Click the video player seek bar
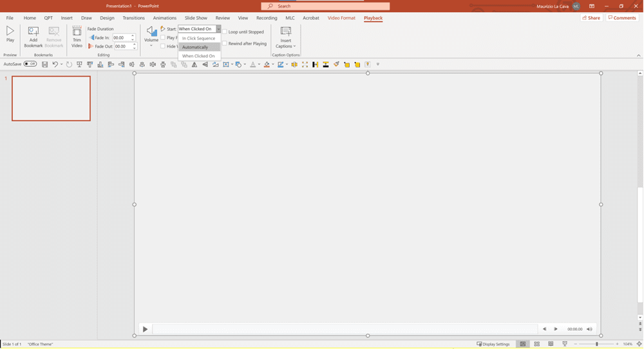The image size is (644, 349). (345, 329)
